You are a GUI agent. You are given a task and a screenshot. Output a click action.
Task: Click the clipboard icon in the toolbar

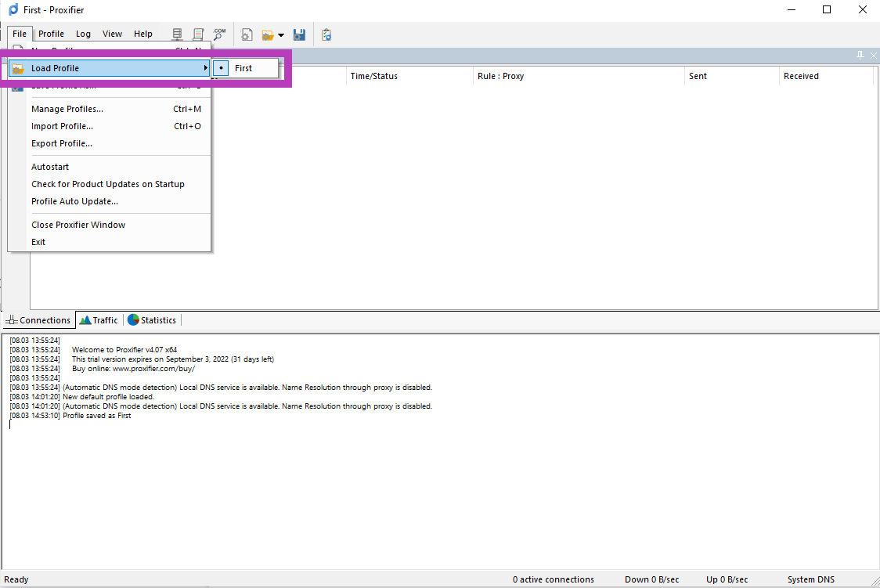(x=326, y=34)
